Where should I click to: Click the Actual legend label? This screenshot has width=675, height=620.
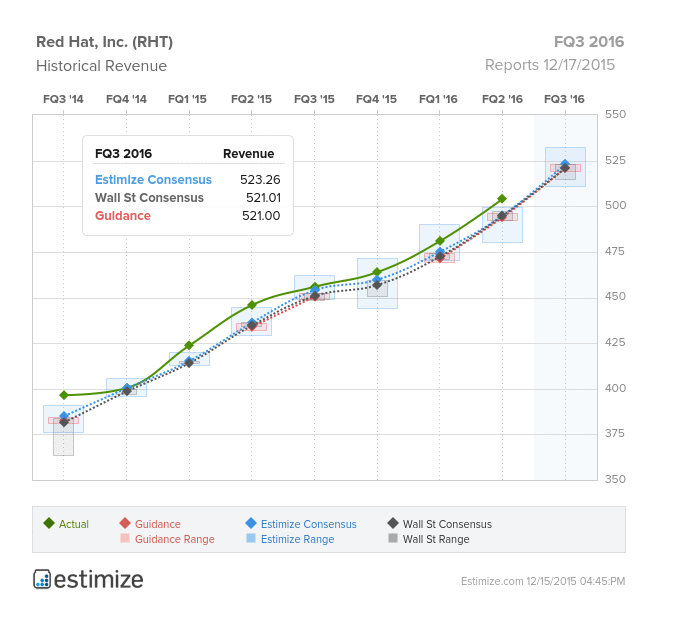click(74, 524)
